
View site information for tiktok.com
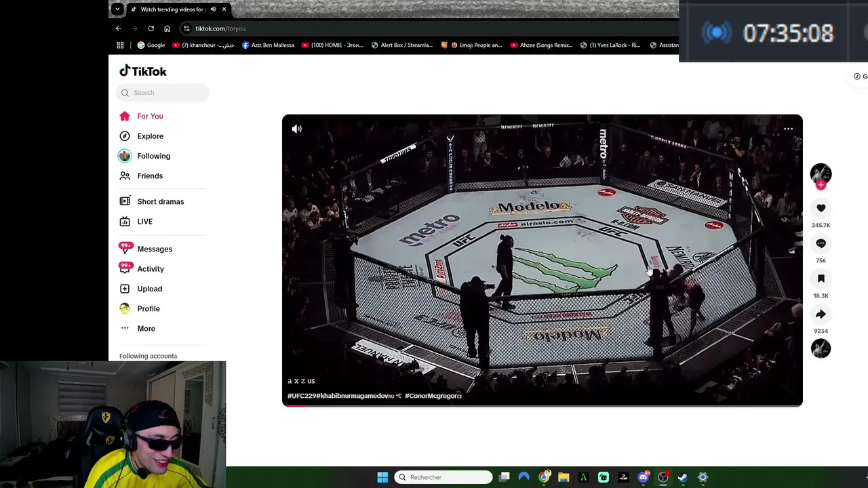click(x=186, y=28)
